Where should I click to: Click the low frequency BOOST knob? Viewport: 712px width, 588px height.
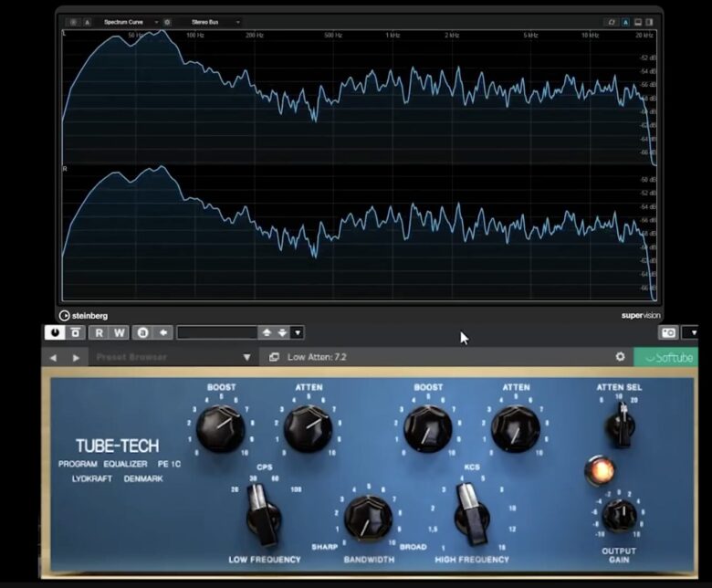[221, 428]
